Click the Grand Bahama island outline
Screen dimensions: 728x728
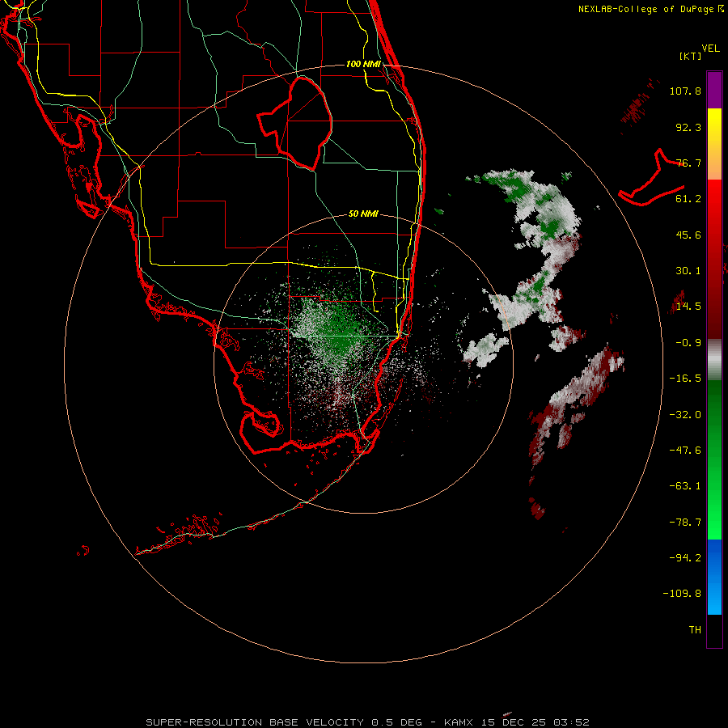(x=652, y=178)
